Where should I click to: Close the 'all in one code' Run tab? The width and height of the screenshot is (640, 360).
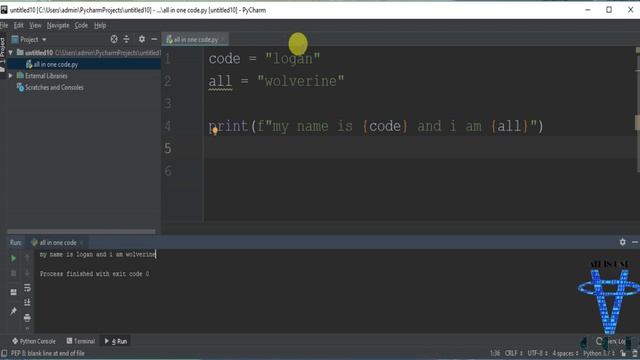(82, 242)
